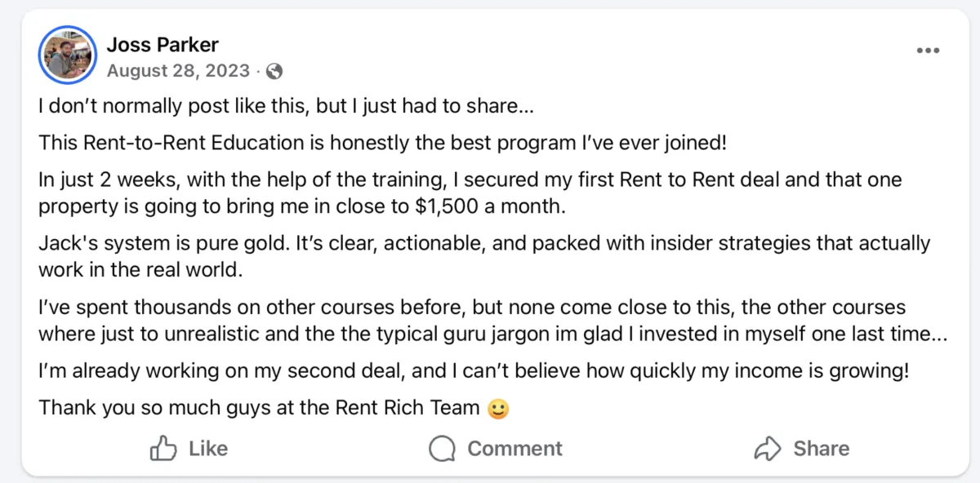Image resolution: width=980 pixels, height=483 pixels.
Task: Click the speech bubble Comment icon
Action: 442,448
